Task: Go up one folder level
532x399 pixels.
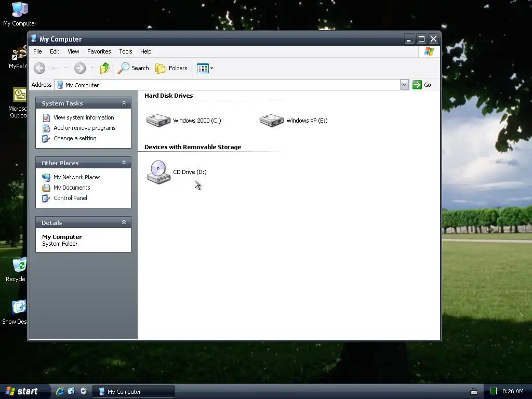Action: click(x=105, y=68)
